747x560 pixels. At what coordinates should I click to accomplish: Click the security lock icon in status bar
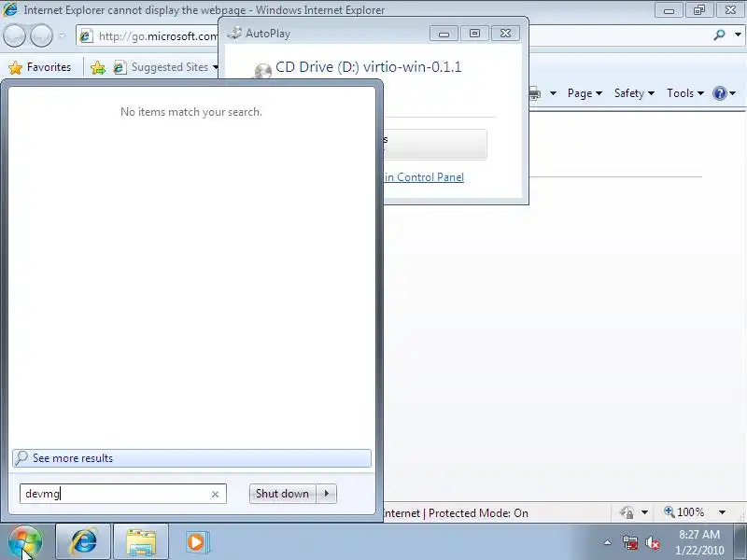click(x=627, y=512)
